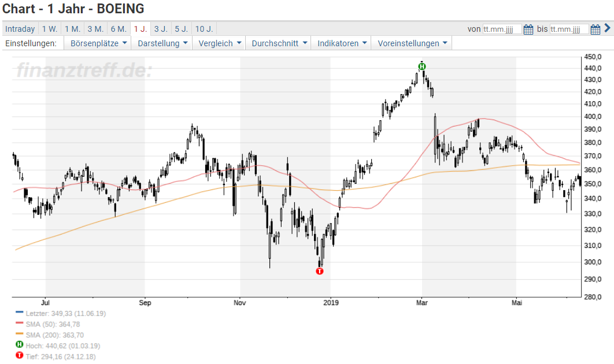The width and height of the screenshot is (614, 364).
Task: Click the red T low marker on chart
Action: pyautogui.click(x=320, y=271)
